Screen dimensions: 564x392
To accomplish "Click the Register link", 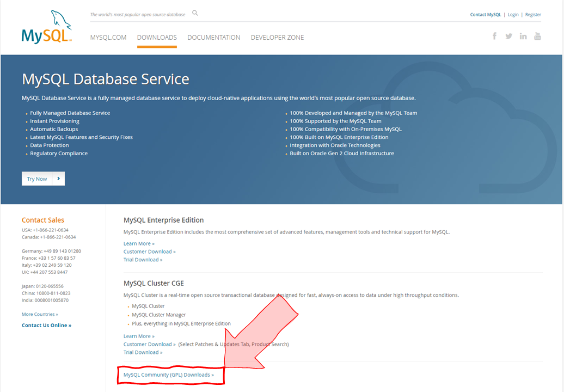I will (533, 14).
